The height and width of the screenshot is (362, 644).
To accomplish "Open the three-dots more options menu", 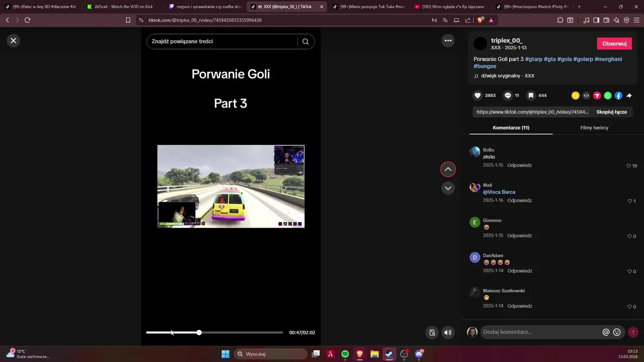I will tap(448, 41).
